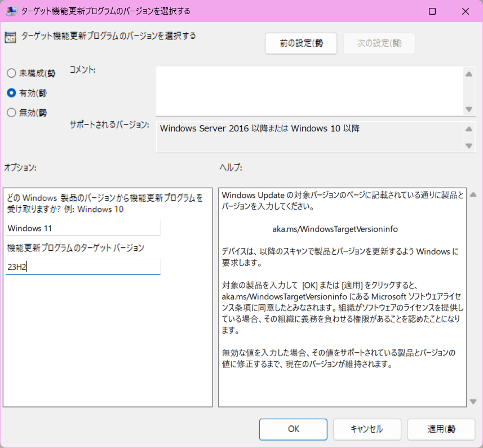Screen dimensions: 483x448
Task: Select the 無効 radio button
Action: [11, 113]
